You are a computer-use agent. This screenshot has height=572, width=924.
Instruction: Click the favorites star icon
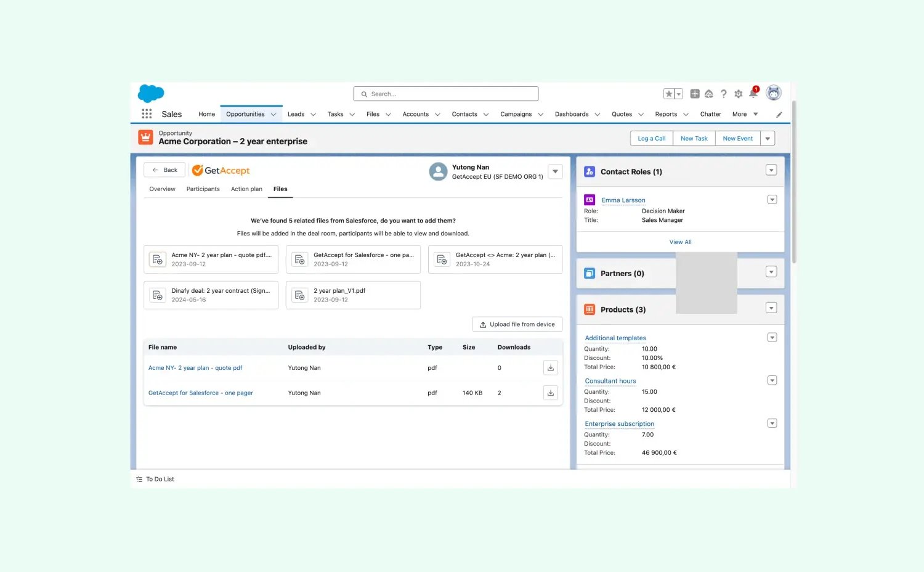coord(668,93)
